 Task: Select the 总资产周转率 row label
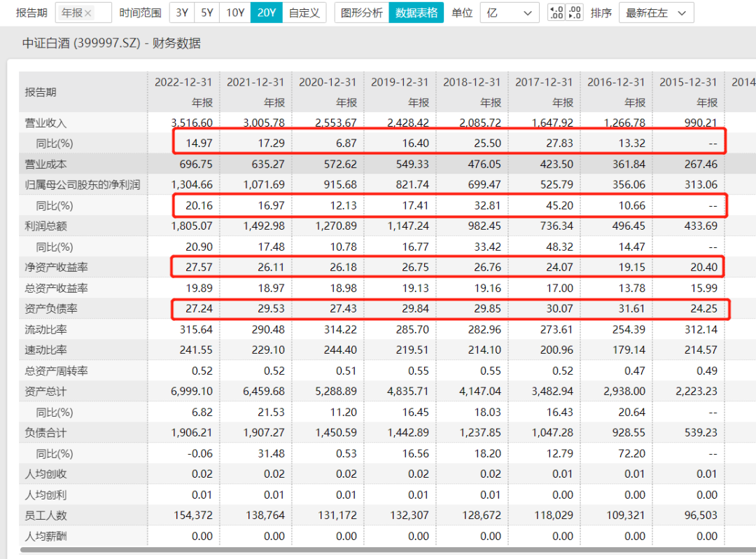click(x=57, y=371)
